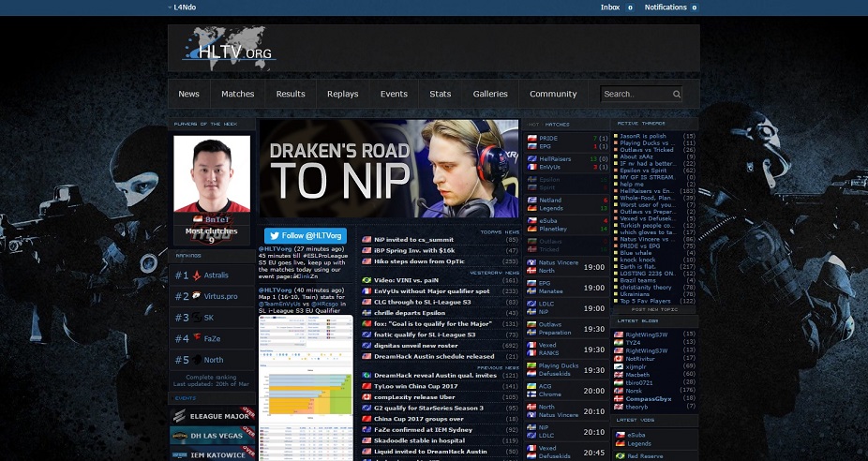Open 'FaZe confirmed at IEM Sydney' article

click(x=423, y=430)
